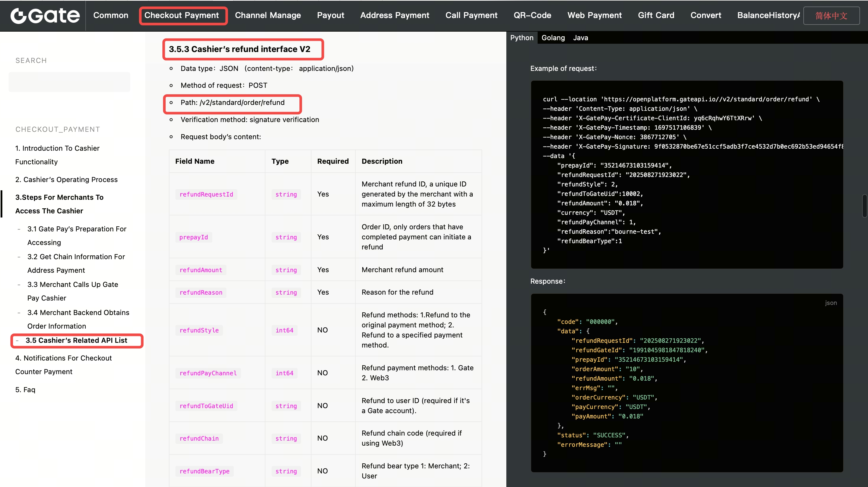Image resolution: width=868 pixels, height=487 pixels.
Task: Click the page vertical scrollbar thumb
Action: [x=864, y=206]
